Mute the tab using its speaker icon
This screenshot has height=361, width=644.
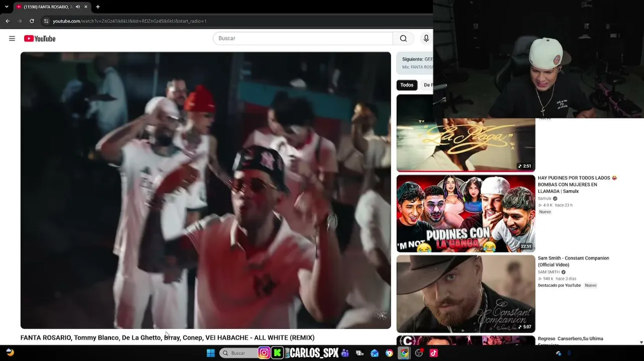[x=78, y=7]
